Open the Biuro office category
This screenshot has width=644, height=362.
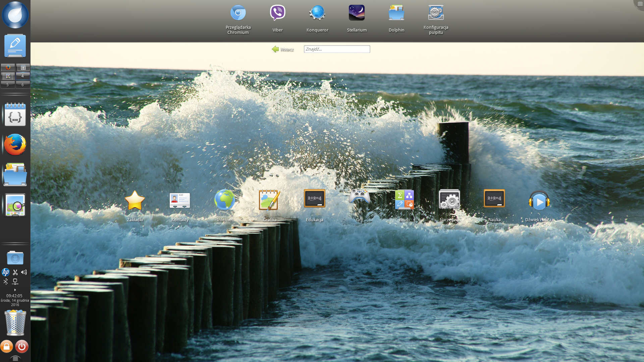click(x=404, y=200)
